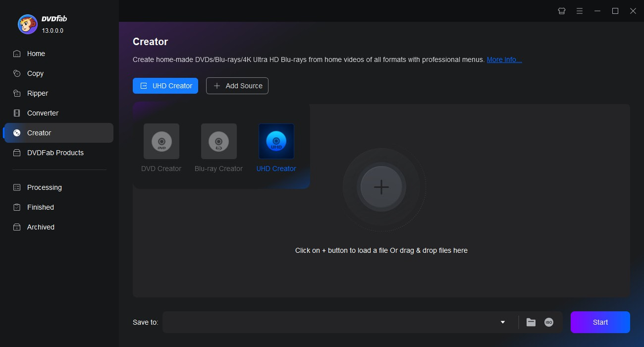Open the folder browser for output path
The image size is (644, 347).
coord(531,322)
